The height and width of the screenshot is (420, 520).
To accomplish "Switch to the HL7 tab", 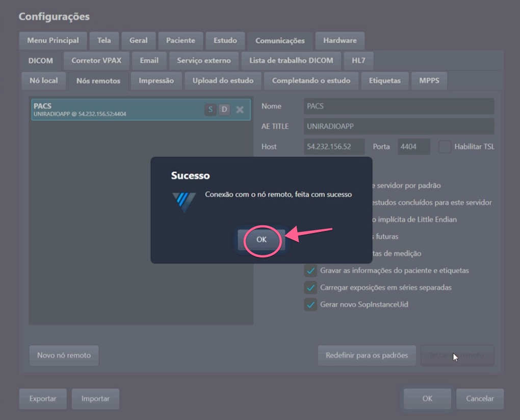I will pos(358,60).
